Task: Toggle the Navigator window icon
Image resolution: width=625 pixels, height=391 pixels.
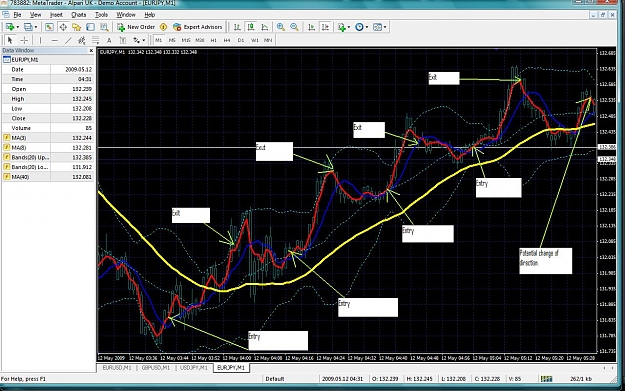Action: point(77,27)
